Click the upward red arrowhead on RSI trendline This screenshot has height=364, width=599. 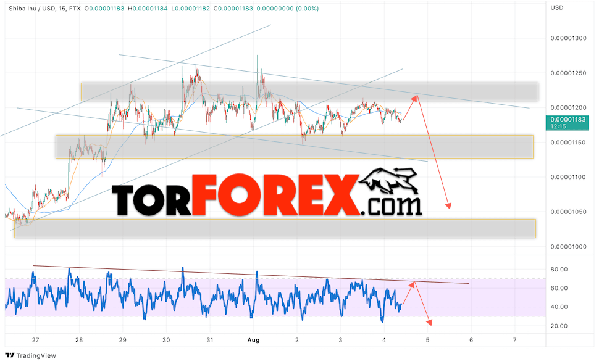(412, 284)
